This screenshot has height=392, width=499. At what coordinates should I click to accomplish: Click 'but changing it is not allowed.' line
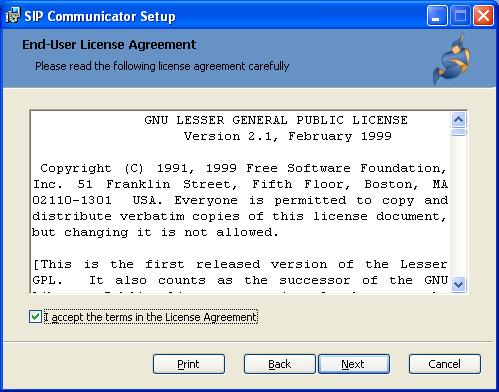[155, 232]
